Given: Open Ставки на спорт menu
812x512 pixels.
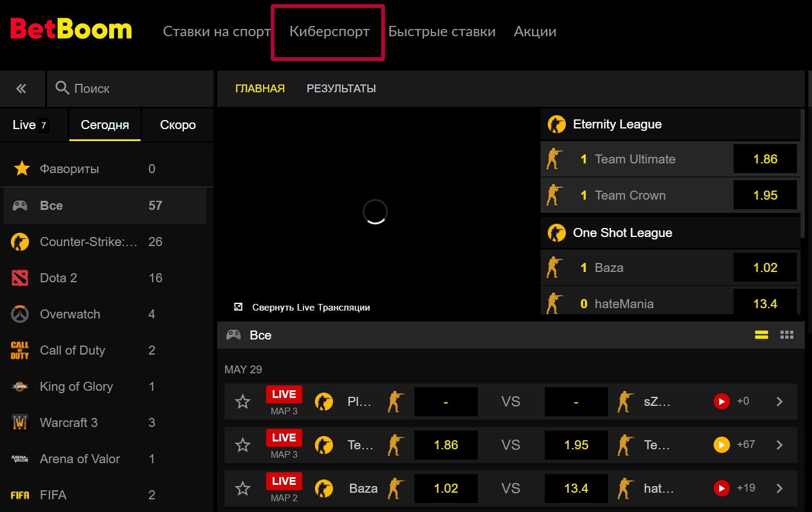Looking at the screenshot, I should click(217, 32).
